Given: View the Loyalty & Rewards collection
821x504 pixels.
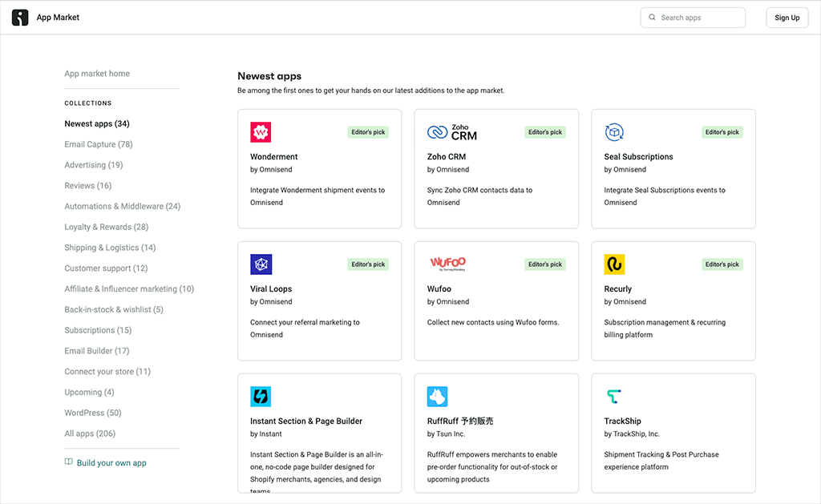Looking at the screenshot, I should [x=105, y=227].
